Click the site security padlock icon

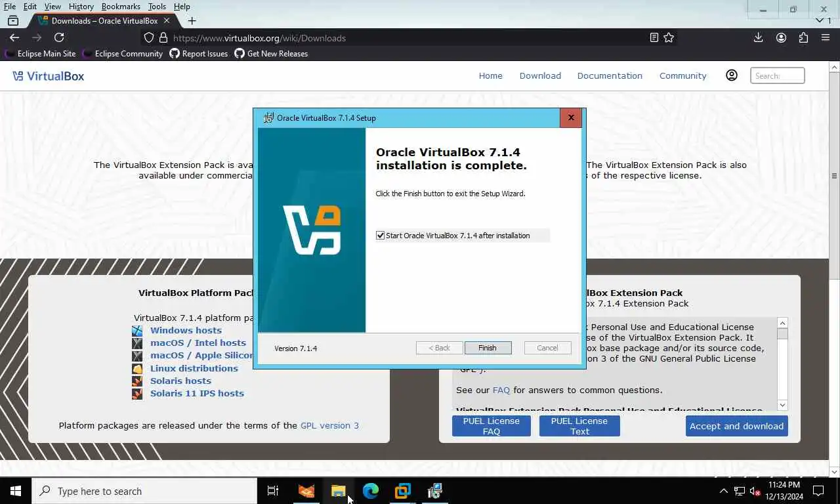(x=163, y=38)
